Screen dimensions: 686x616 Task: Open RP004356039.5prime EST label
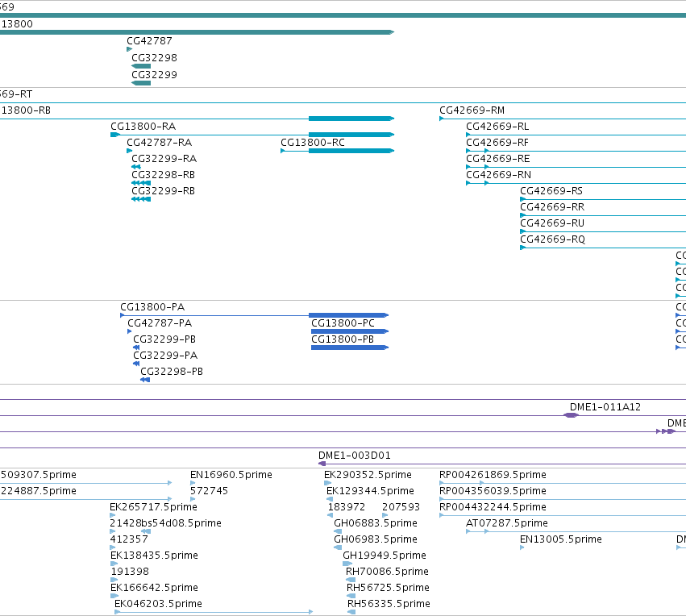click(493, 491)
